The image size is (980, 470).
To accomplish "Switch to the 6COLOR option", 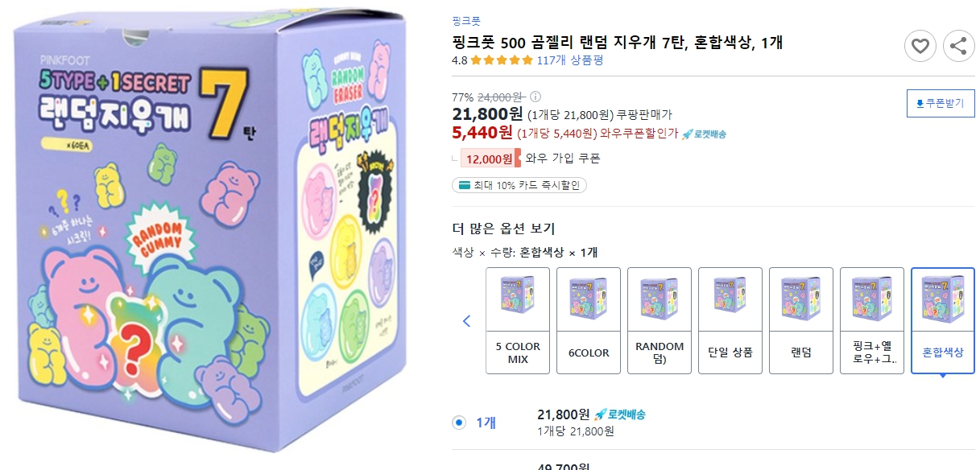I will [588, 320].
